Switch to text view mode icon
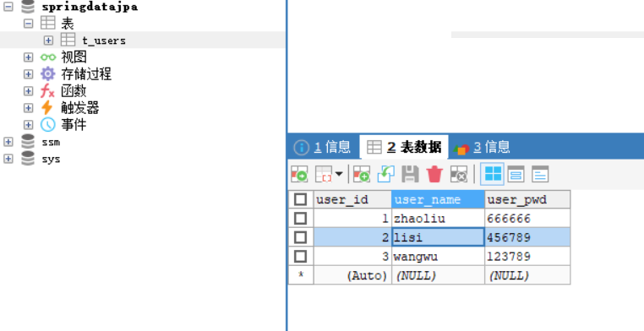 pos(540,174)
